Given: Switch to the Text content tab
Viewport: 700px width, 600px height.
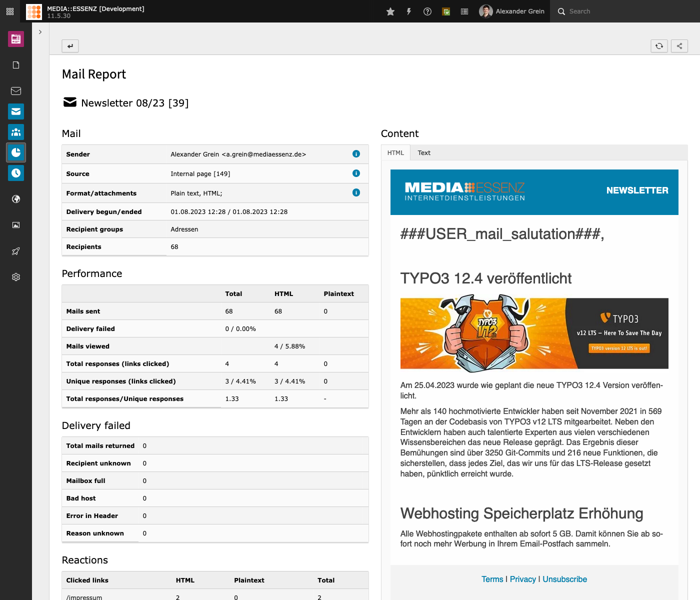Looking at the screenshot, I should pyautogui.click(x=424, y=153).
